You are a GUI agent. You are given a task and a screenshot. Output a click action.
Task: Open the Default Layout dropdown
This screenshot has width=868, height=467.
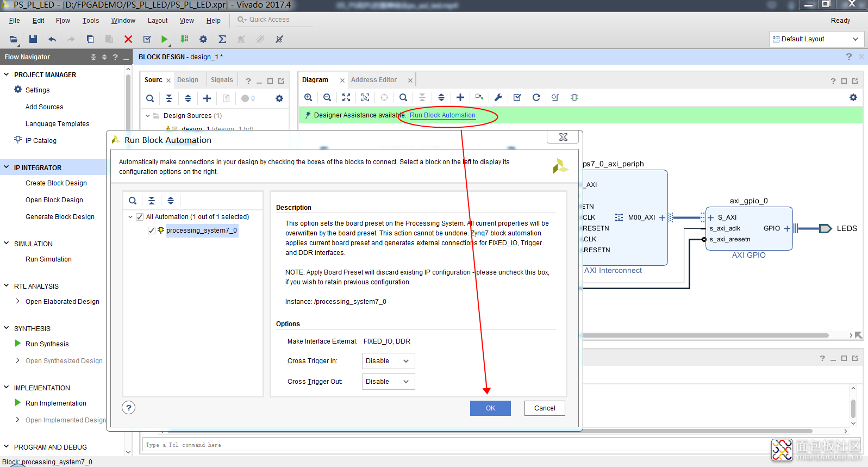(816, 39)
